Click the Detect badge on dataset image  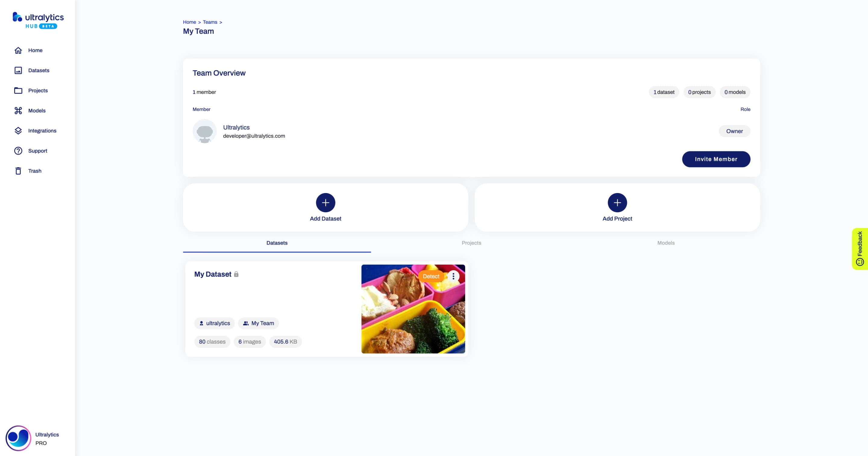click(x=431, y=276)
